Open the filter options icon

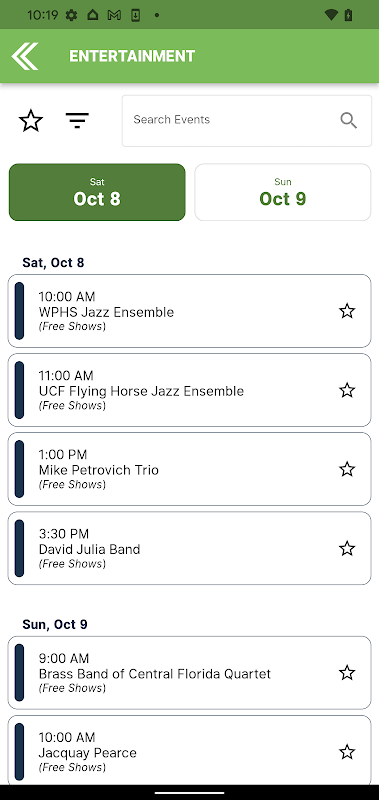(x=77, y=121)
